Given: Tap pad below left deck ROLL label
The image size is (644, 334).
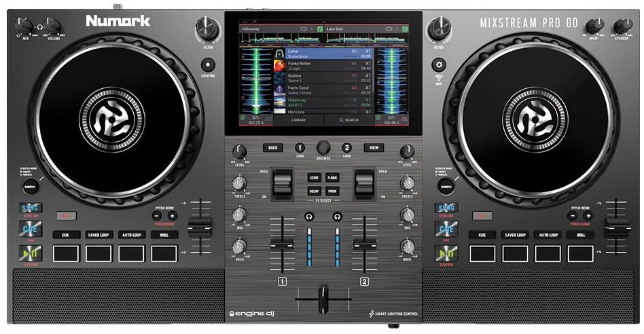Looking at the screenshot, I should 164,254.
